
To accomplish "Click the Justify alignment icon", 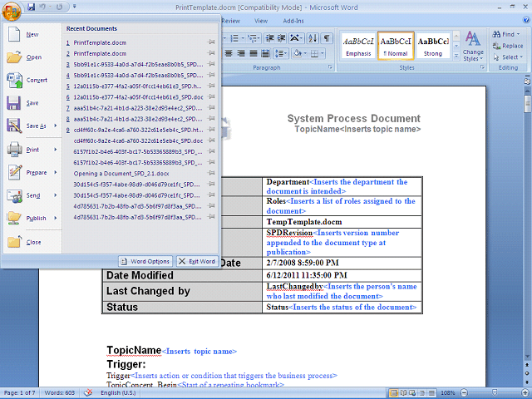I will click(253, 53).
